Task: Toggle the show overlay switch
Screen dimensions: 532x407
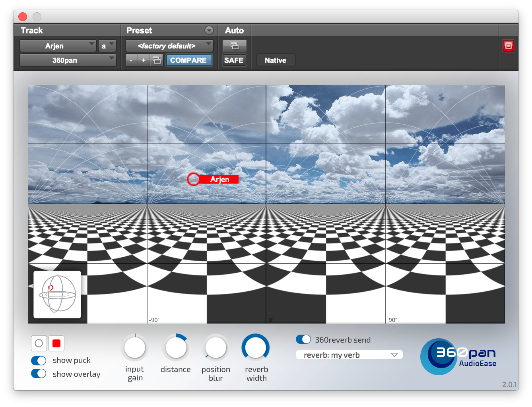Action: 39,374
